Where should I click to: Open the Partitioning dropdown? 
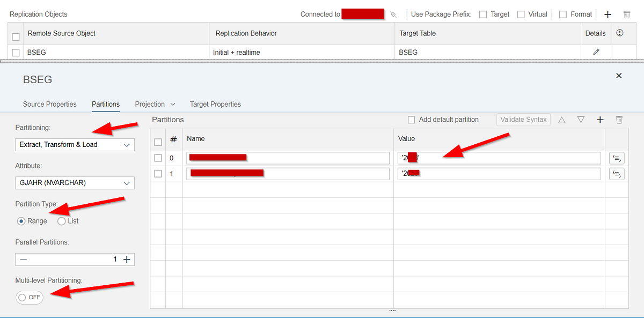75,144
